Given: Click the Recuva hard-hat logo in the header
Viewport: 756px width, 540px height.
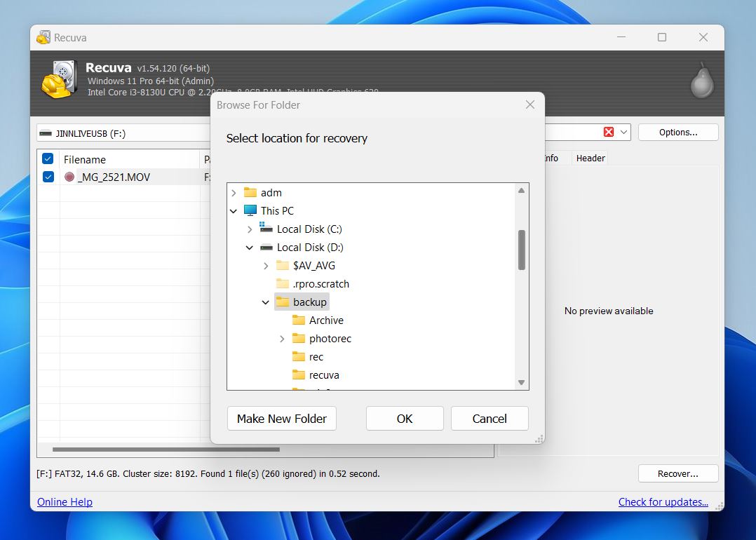Looking at the screenshot, I should click(60, 79).
